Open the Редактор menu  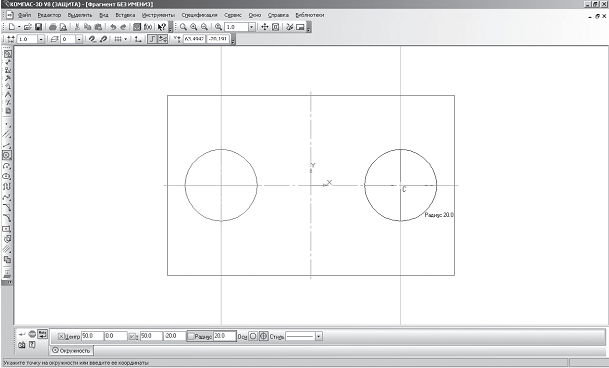[x=49, y=15]
